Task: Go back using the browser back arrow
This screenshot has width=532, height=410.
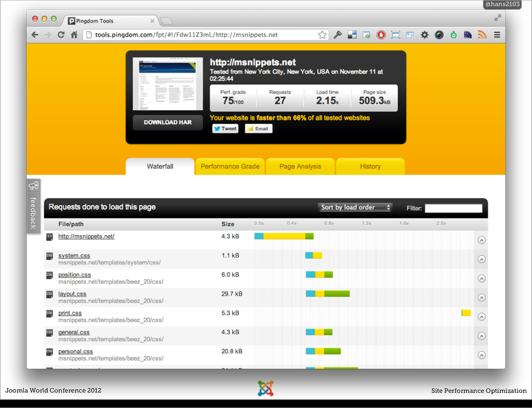Action: click(35, 35)
